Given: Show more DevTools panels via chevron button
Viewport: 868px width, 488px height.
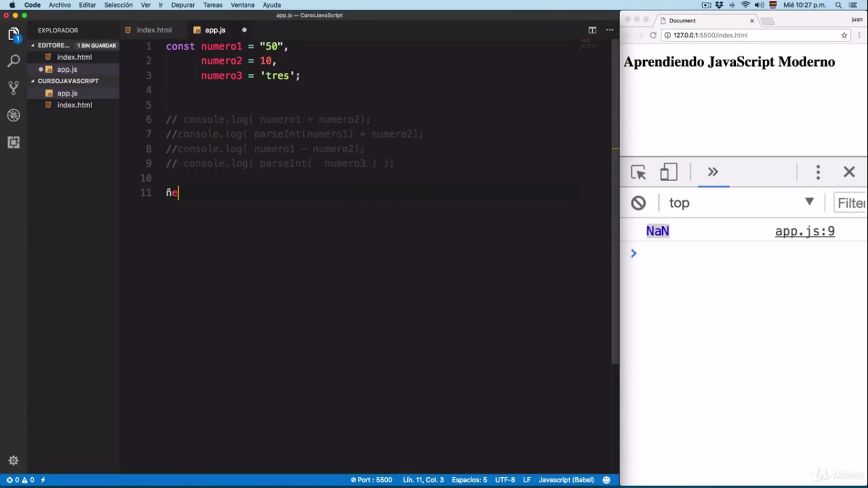Looking at the screenshot, I should [713, 172].
